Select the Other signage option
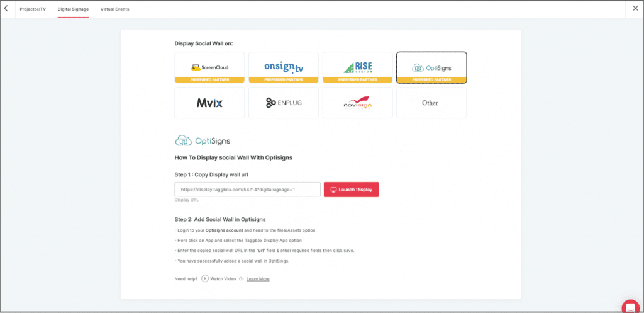 tap(431, 103)
